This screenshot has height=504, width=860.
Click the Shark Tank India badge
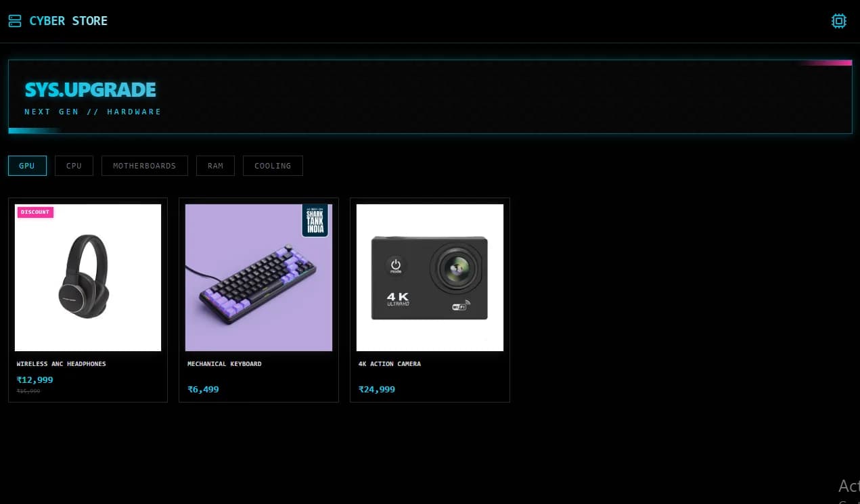coord(315,221)
